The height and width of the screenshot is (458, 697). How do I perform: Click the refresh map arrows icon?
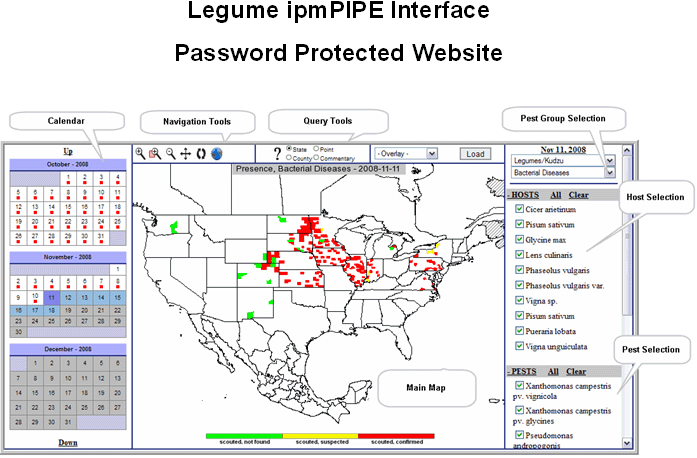(201, 154)
